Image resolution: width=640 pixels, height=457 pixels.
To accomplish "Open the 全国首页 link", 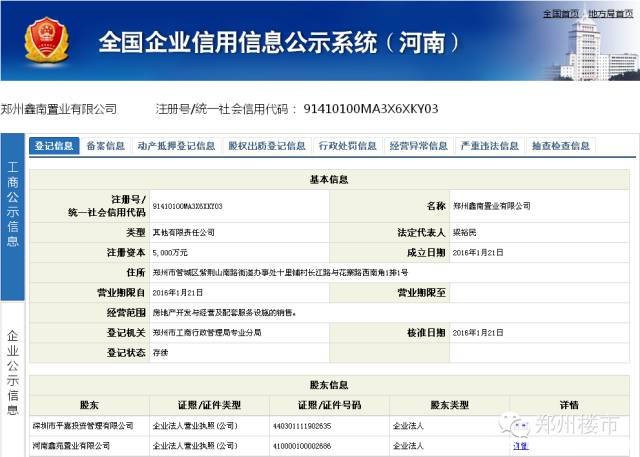I will pyautogui.click(x=561, y=14).
